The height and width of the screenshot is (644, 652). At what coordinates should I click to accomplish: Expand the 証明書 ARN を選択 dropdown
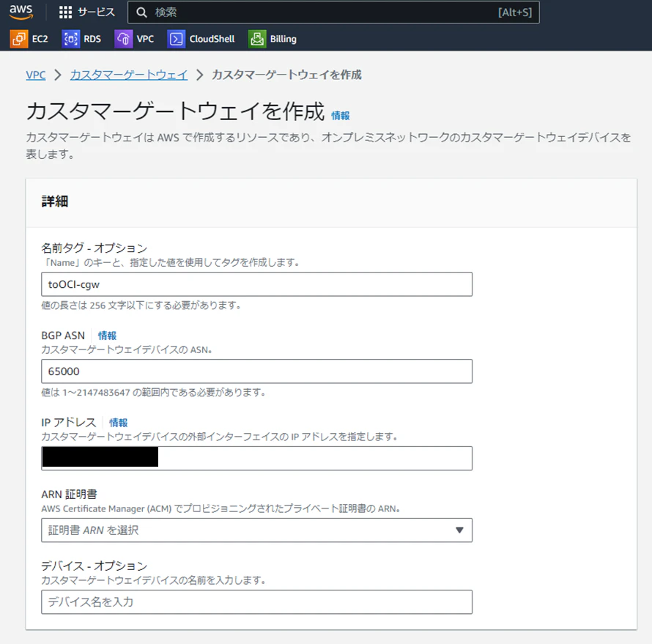tap(256, 530)
